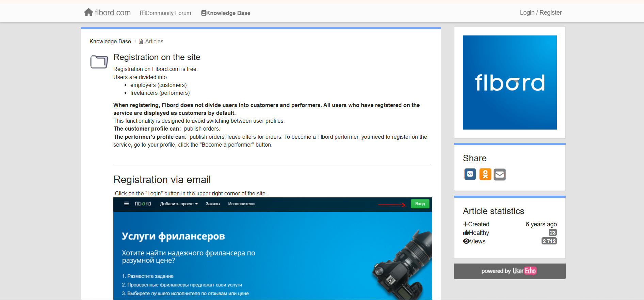Open the flbord.com home link
Screen dimensions: 644x300
point(108,13)
